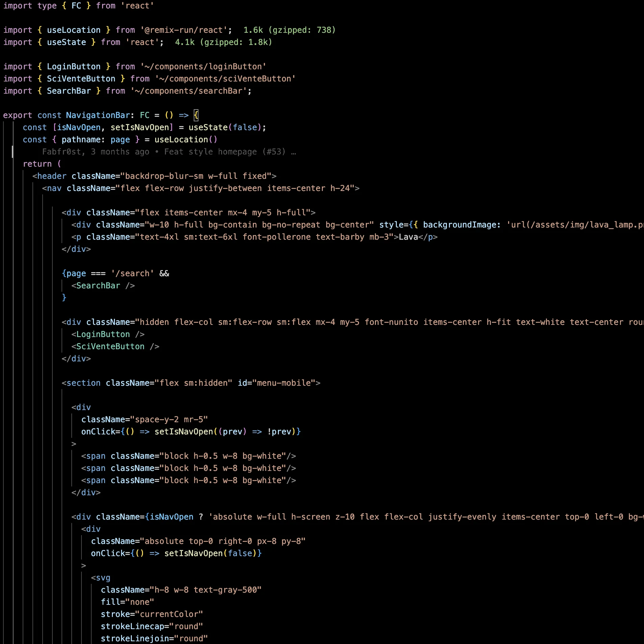The image size is (644, 644).
Task: Click the '<SearchBar />' JSX element
Action: click(103, 286)
